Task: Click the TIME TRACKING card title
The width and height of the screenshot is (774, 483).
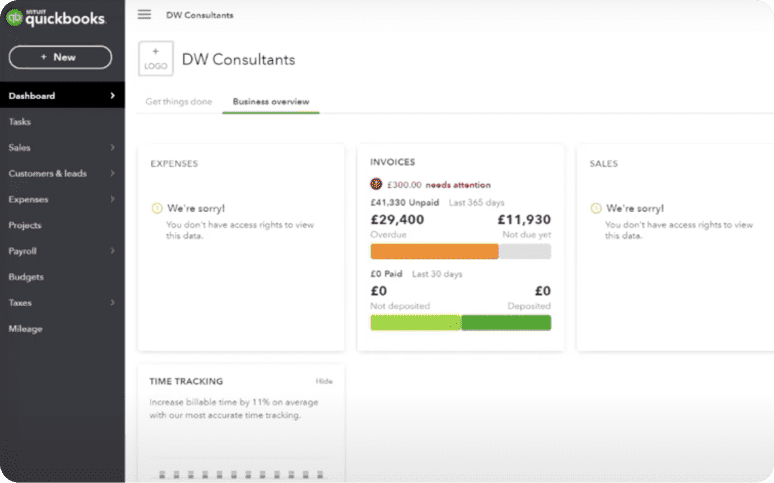Action: [x=186, y=381]
